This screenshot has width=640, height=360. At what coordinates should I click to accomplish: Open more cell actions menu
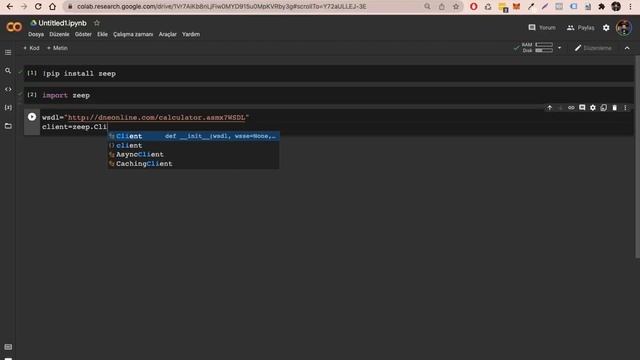(x=625, y=108)
